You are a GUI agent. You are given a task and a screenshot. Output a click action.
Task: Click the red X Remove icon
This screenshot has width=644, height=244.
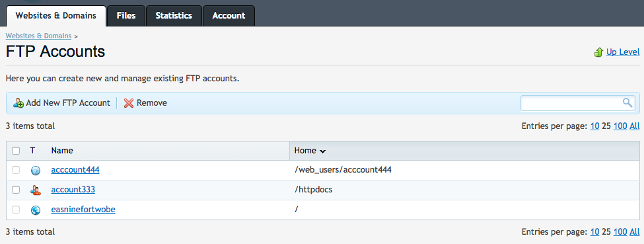click(129, 103)
